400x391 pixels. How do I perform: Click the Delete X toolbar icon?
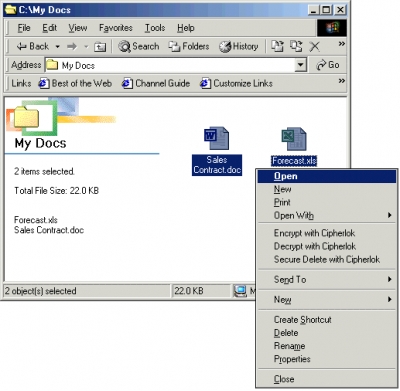point(315,47)
